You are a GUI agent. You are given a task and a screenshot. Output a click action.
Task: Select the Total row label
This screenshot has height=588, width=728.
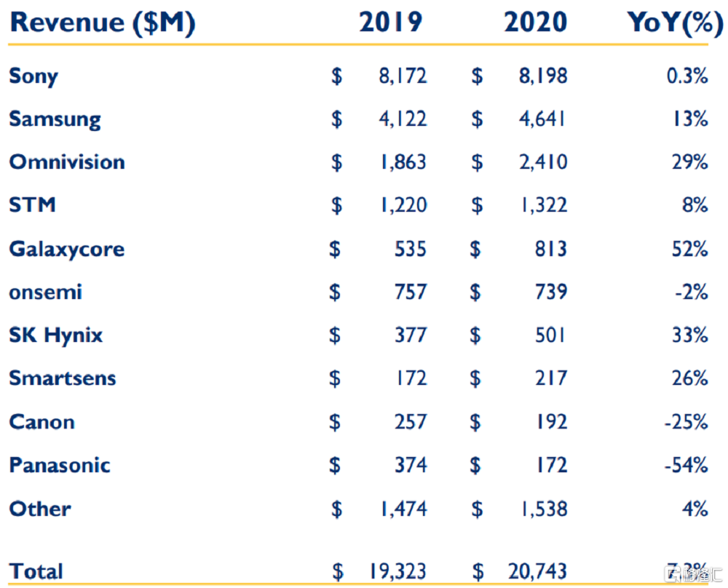point(36,571)
